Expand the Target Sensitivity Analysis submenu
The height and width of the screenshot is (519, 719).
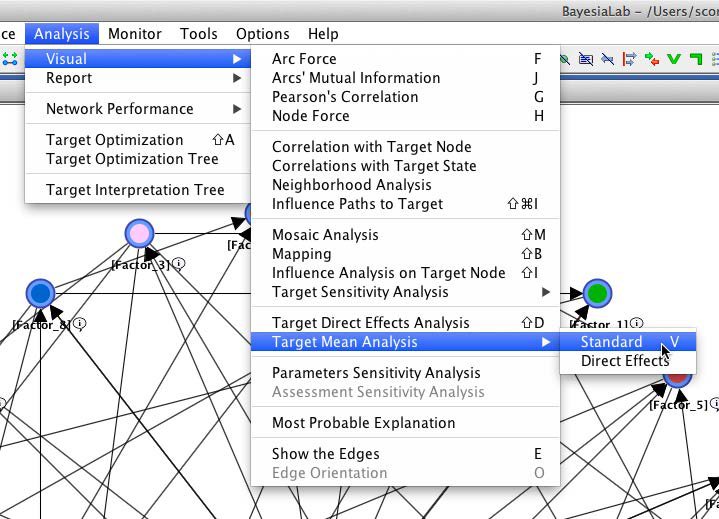click(x=405, y=292)
